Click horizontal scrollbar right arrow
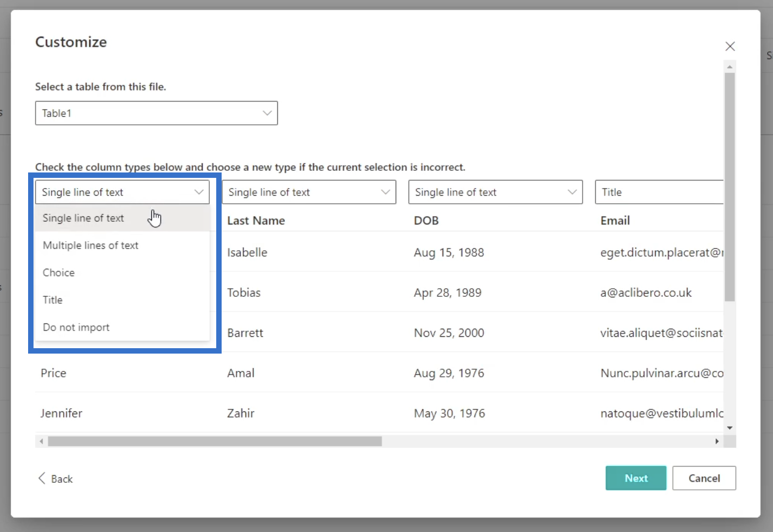The image size is (773, 532). pyautogui.click(x=717, y=441)
